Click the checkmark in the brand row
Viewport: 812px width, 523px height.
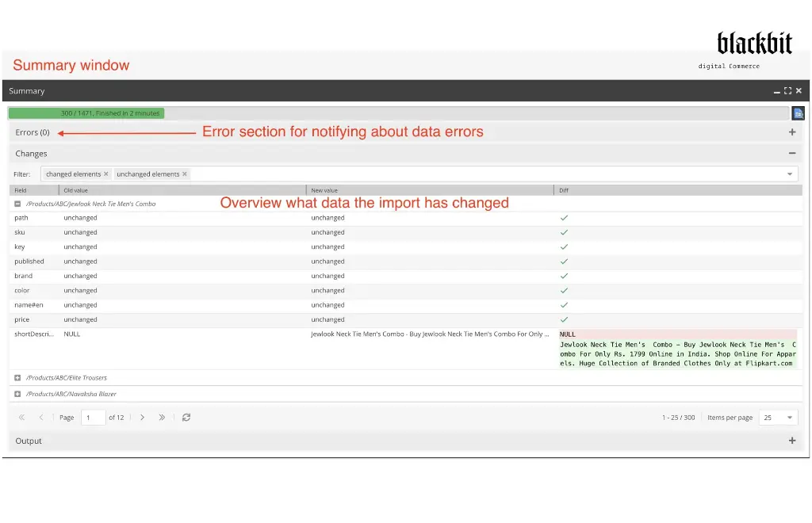[x=564, y=276]
